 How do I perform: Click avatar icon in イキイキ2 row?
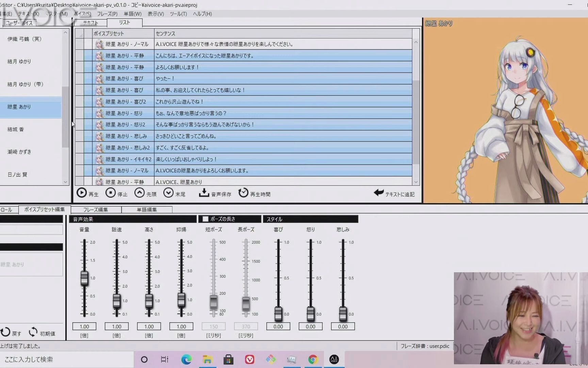tap(99, 159)
